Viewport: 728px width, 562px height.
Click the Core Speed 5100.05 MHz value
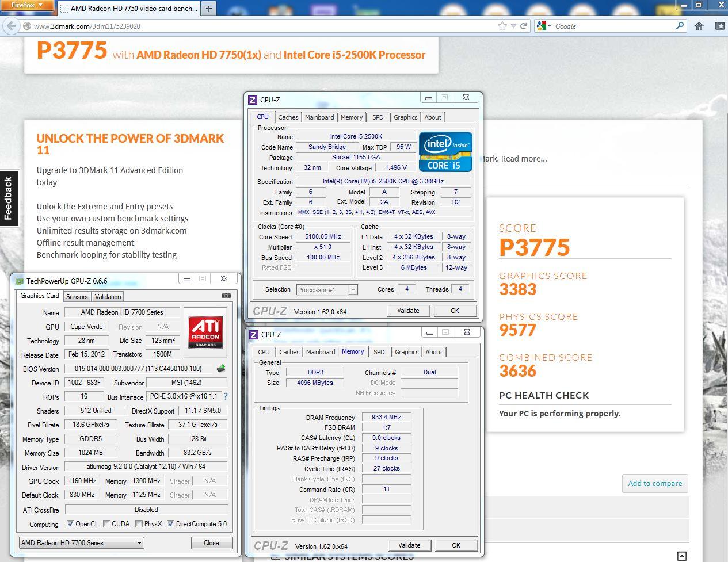[x=323, y=236]
